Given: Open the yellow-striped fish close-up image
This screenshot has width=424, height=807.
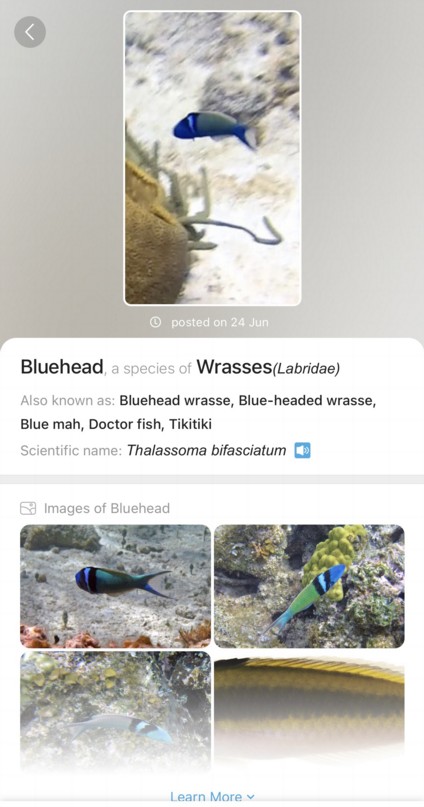Looking at the screenshot, I should 309,713.
